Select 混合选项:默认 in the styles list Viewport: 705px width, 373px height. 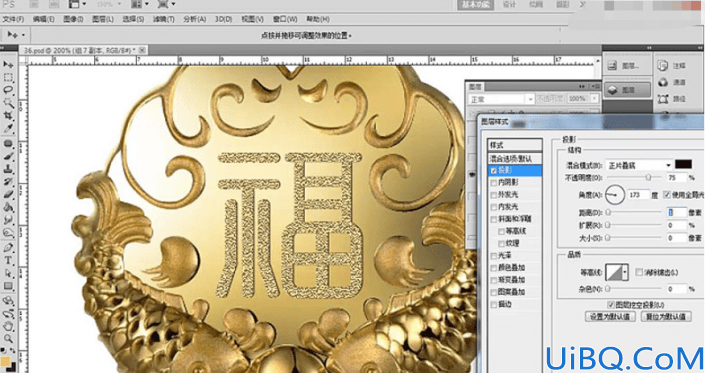[515, 159]
